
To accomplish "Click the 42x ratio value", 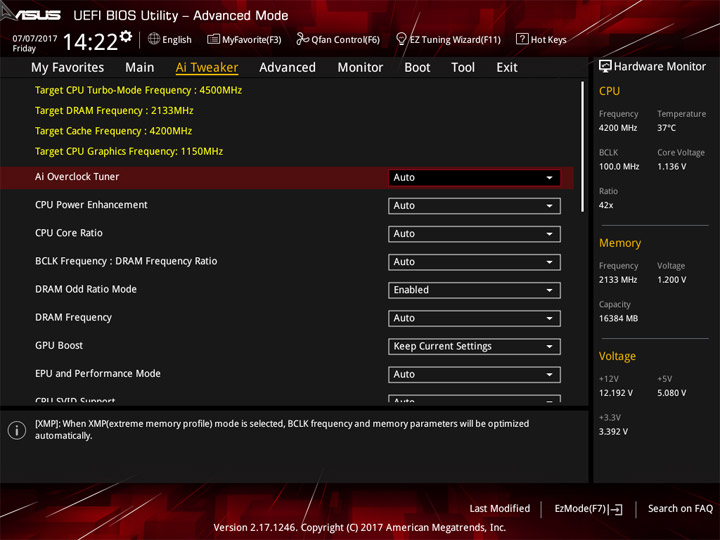I will coord(606,205).
